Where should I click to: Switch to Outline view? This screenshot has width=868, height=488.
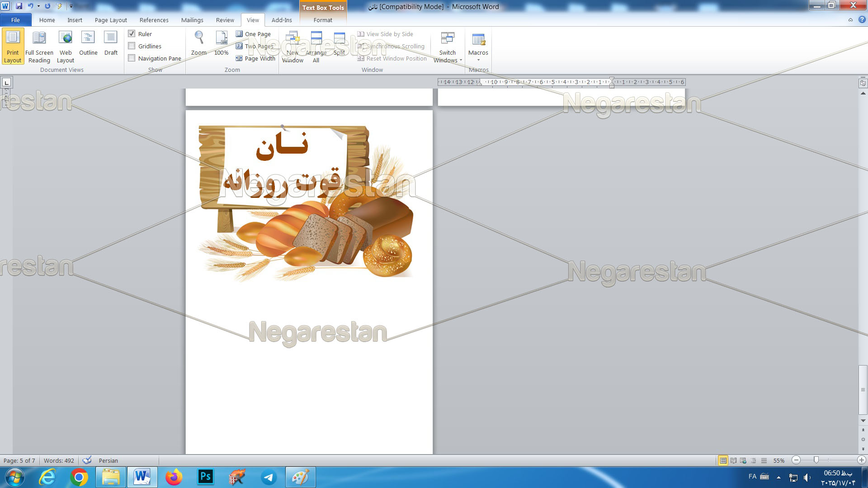pyautogui.click(x=88, y=44)
